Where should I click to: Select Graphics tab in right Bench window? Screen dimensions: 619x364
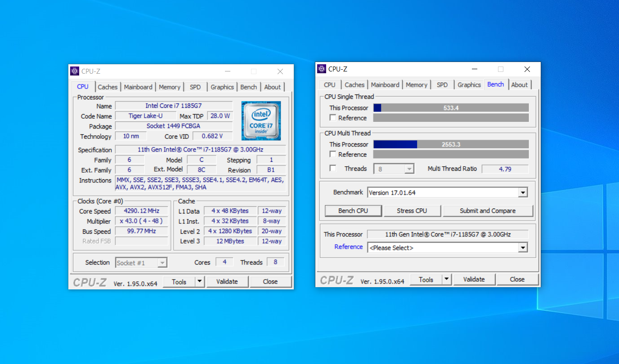pos(469,85)
